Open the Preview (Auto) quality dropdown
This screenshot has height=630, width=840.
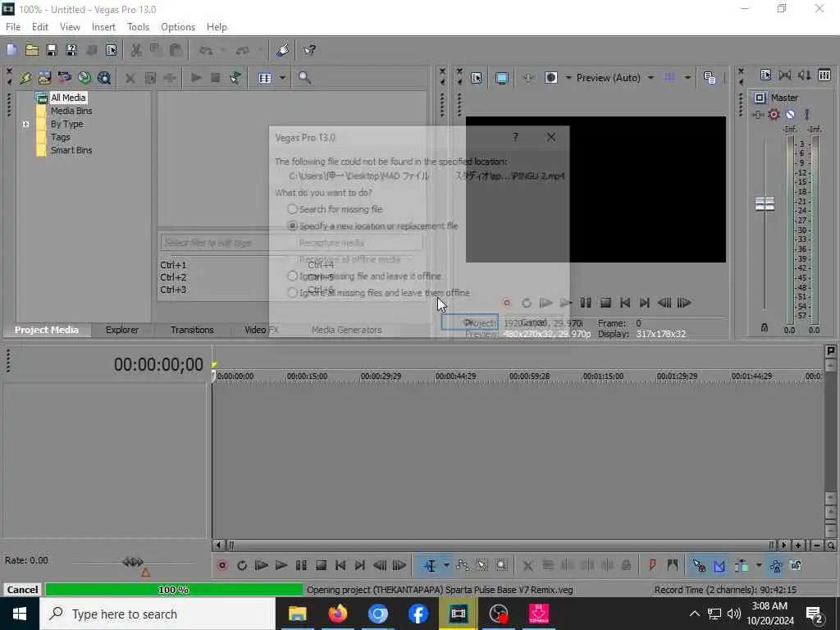[x=651, y=78]
